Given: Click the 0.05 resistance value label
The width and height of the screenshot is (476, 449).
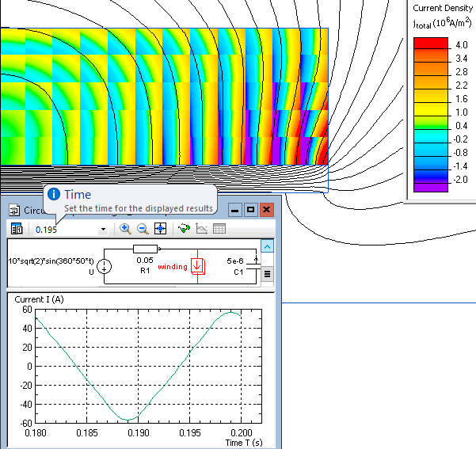Looking at the screenshot, I should (x=145, y=261).
